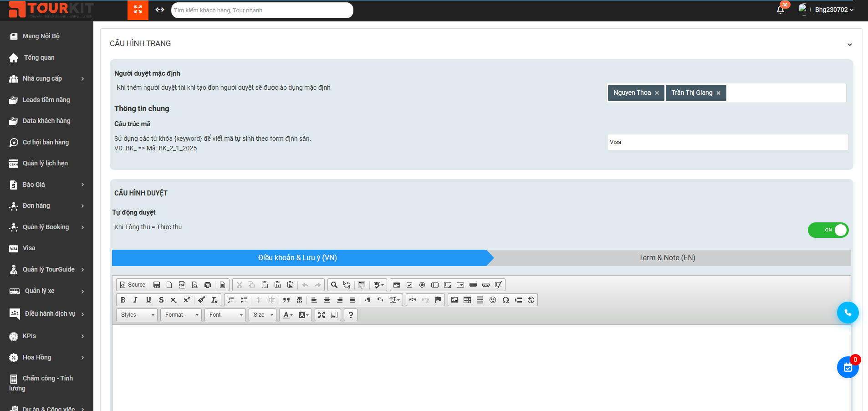The width and height of the screenshot is (868, 411).
Task: Click the TOURKIT logo
Action: (x=51, y=10)
